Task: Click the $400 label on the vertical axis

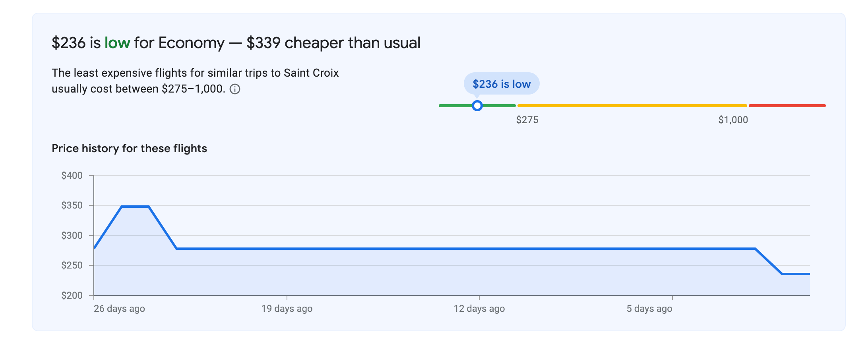Action: tap(72, 176)
